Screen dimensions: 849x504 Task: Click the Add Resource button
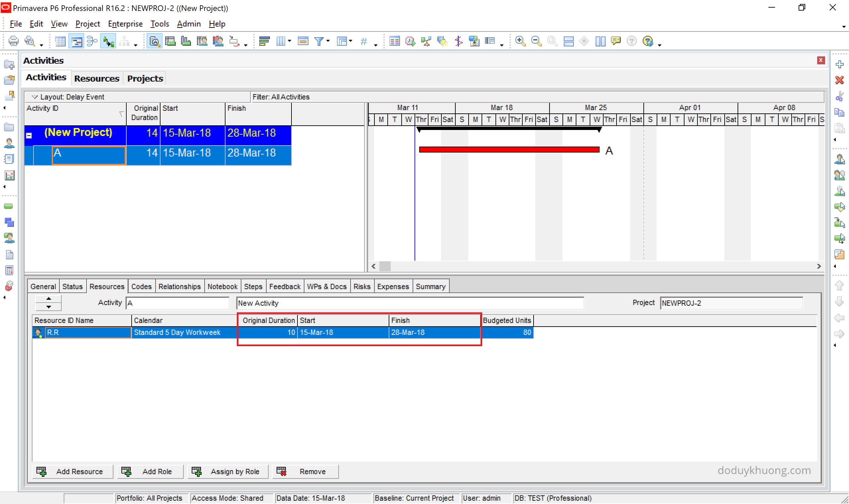[73, 472]
